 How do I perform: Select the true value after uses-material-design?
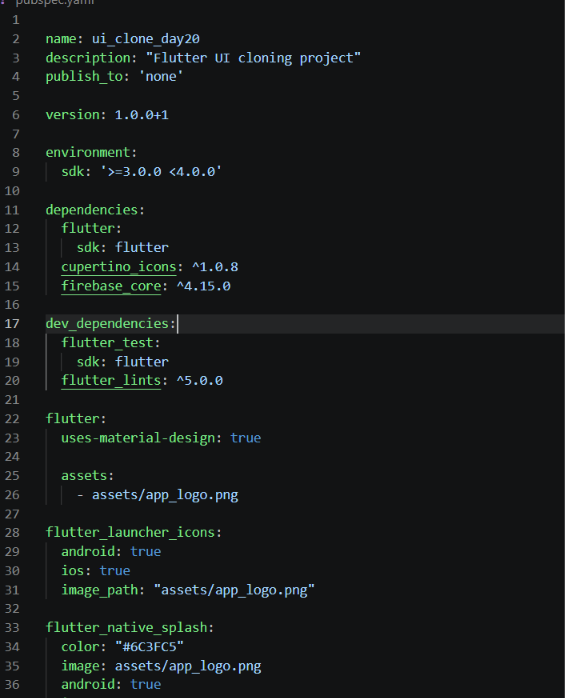click(x=245, y=438)
